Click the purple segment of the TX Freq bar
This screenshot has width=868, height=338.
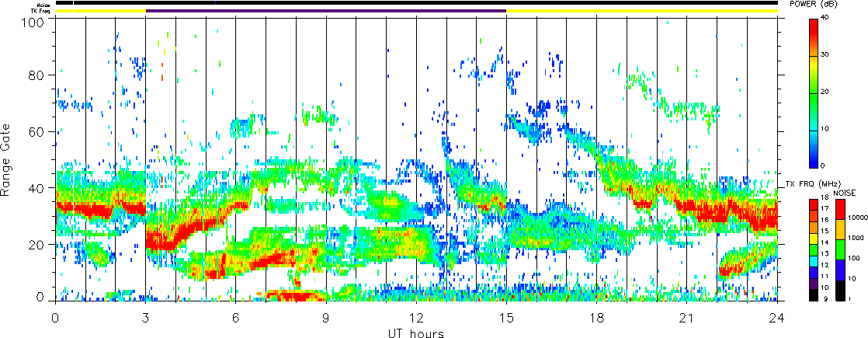tap(326, 11)
